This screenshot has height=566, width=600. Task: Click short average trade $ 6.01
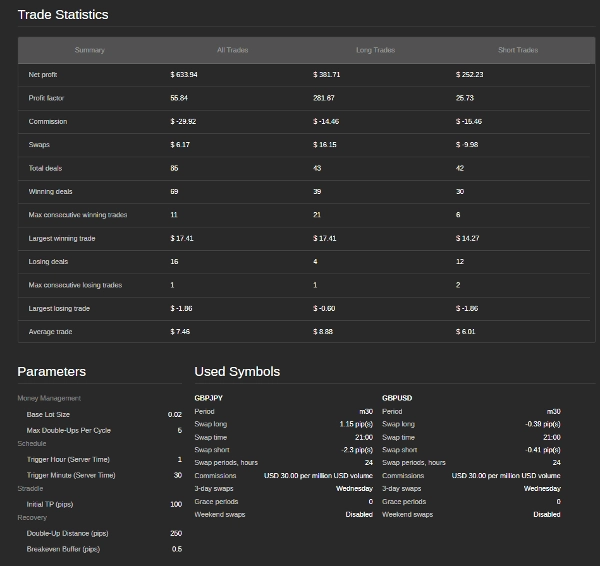466,332
